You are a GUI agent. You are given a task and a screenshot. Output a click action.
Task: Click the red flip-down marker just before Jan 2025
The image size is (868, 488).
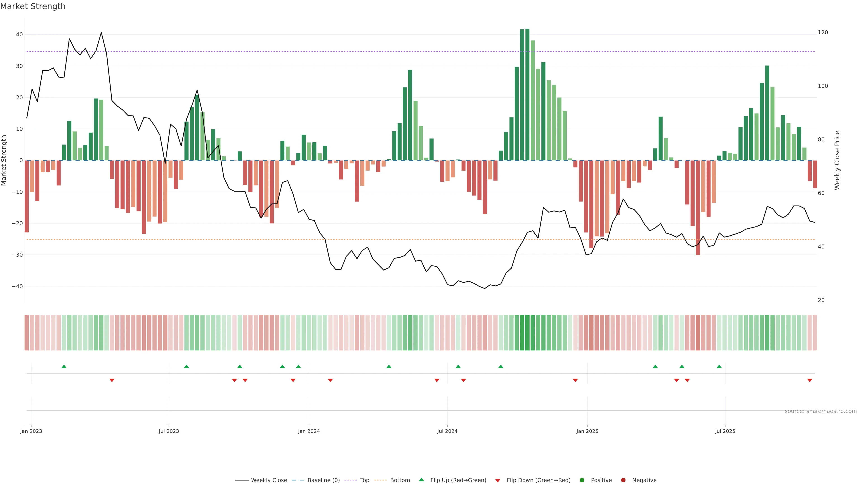click(575, 380)
